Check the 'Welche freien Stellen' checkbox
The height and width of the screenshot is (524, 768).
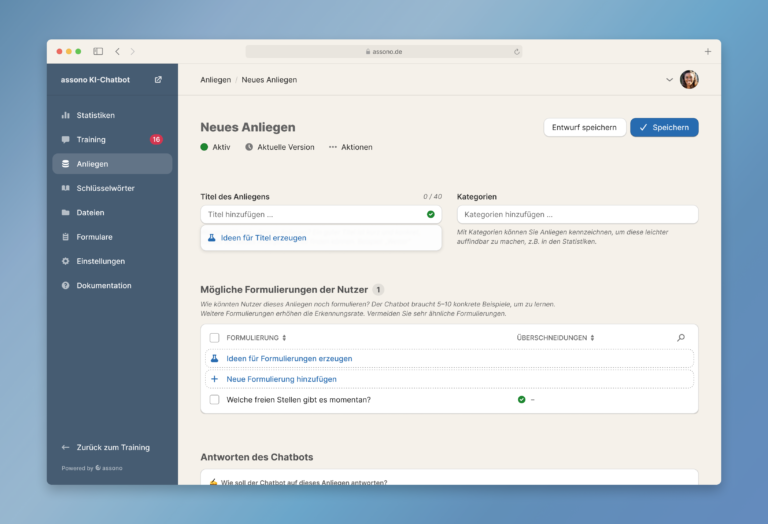point(214,400)
